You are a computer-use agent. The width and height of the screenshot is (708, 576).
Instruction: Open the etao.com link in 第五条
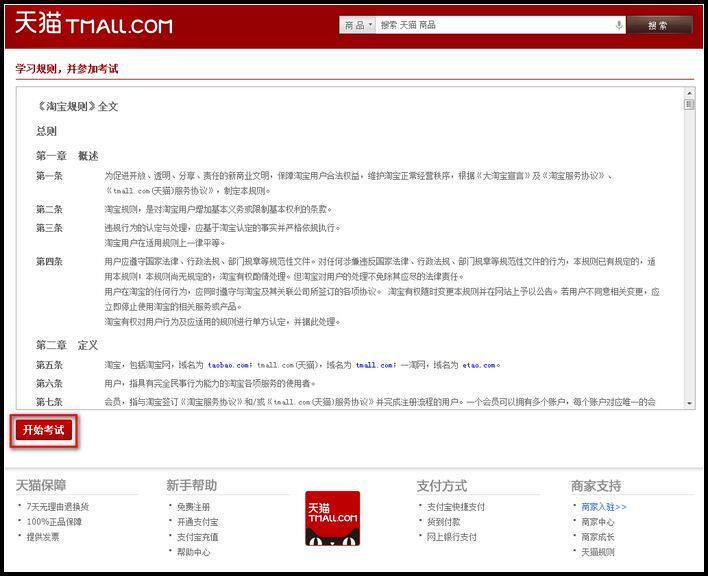tap(479, 365)
